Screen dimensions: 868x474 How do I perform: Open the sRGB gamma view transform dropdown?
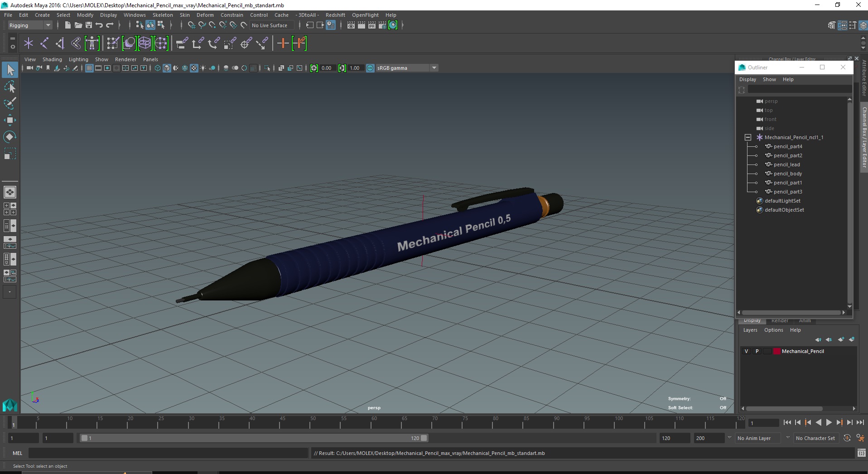click(x=407, y=68)
